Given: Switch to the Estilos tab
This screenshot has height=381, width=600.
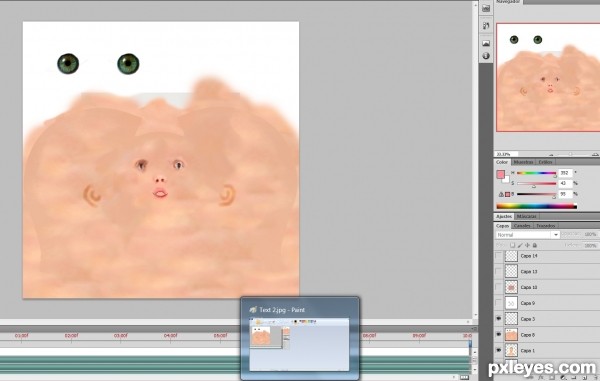Looking at the screenshot, I should 545,162.
